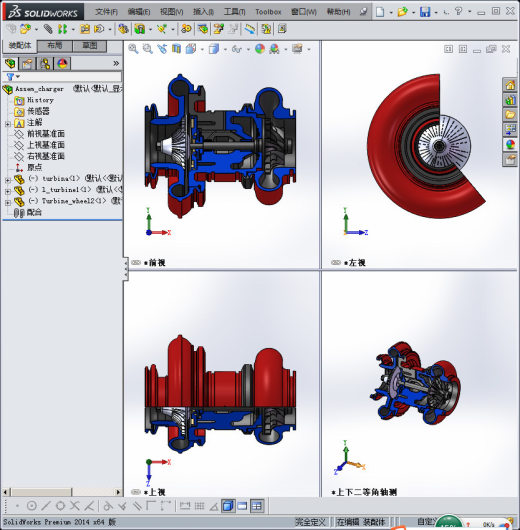Viewport: 520px width, 530px height.
Task: Select the DisplayManager color wheel tab
Action: point(62,63)
